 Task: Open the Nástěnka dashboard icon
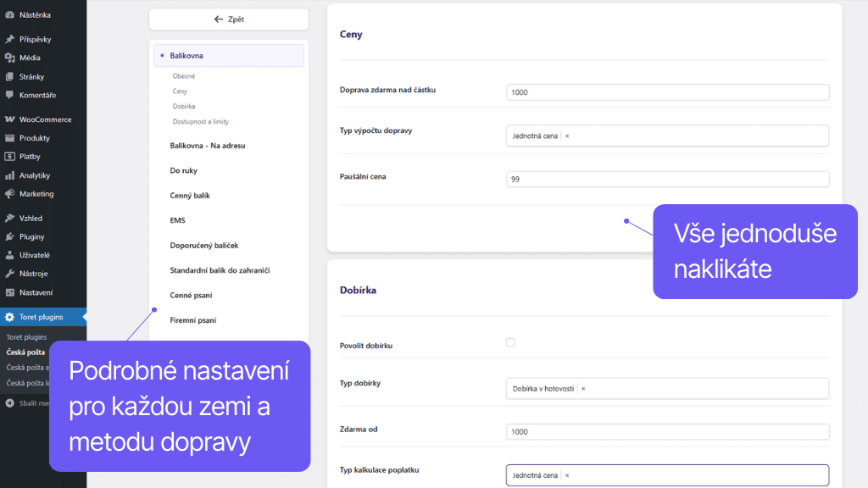tap(10, 14)
